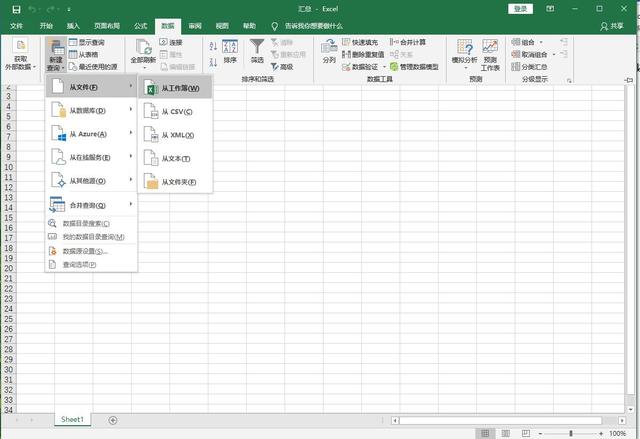Click the Save icon in the quick access toolbar
The height and width of the screenshot is (439, 640).
click(16, 9)
